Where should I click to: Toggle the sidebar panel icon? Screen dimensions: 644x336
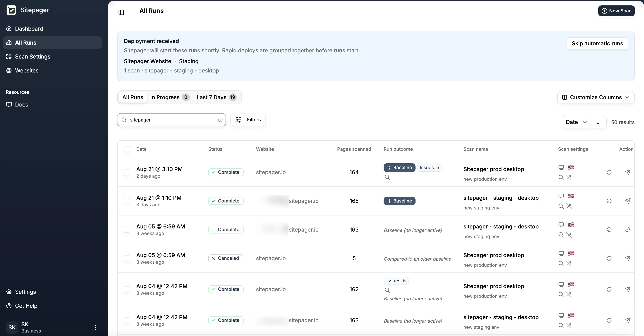pyautogui.click(x=121, y=12)
